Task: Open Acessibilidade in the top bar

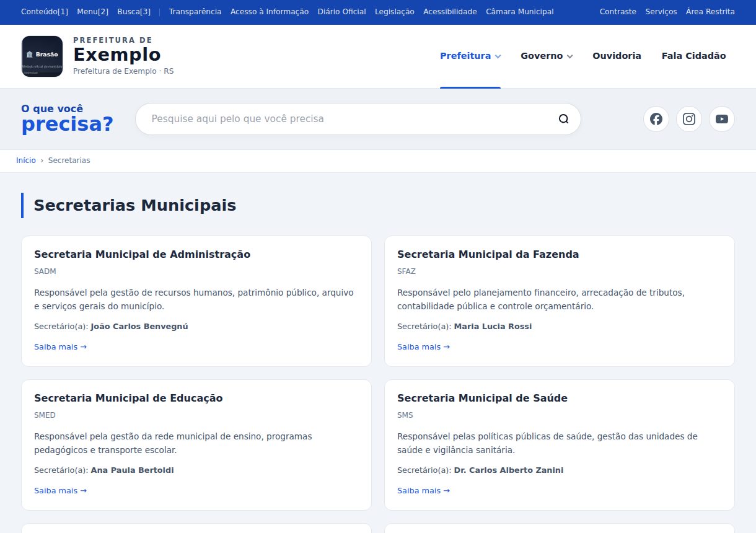Action: click(x=450, y=12)
